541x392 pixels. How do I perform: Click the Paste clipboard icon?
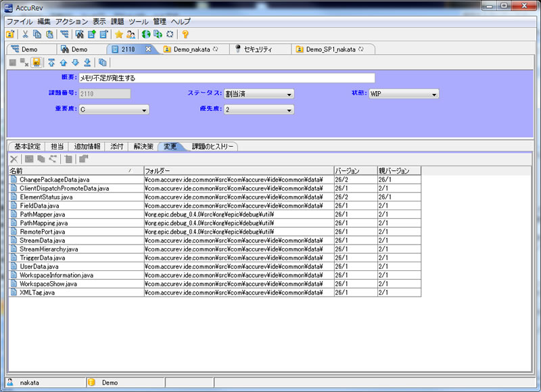[49, 34]
